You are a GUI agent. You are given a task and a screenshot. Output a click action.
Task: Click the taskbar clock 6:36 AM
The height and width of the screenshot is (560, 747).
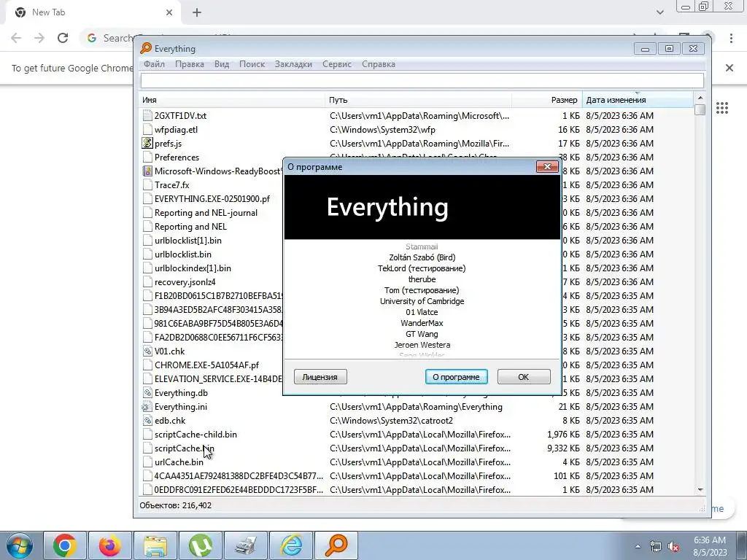(710, 540)
